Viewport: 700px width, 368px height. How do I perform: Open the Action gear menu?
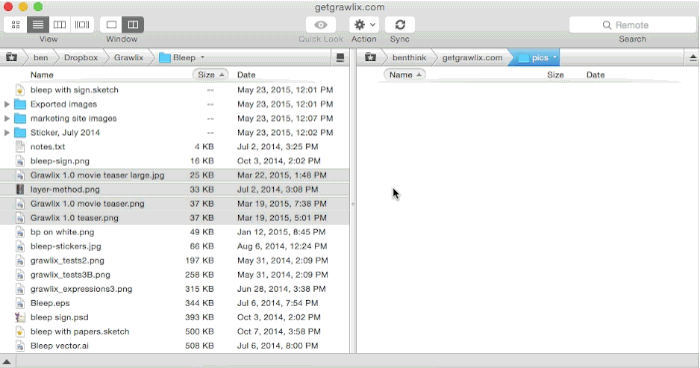pos(364,25)
